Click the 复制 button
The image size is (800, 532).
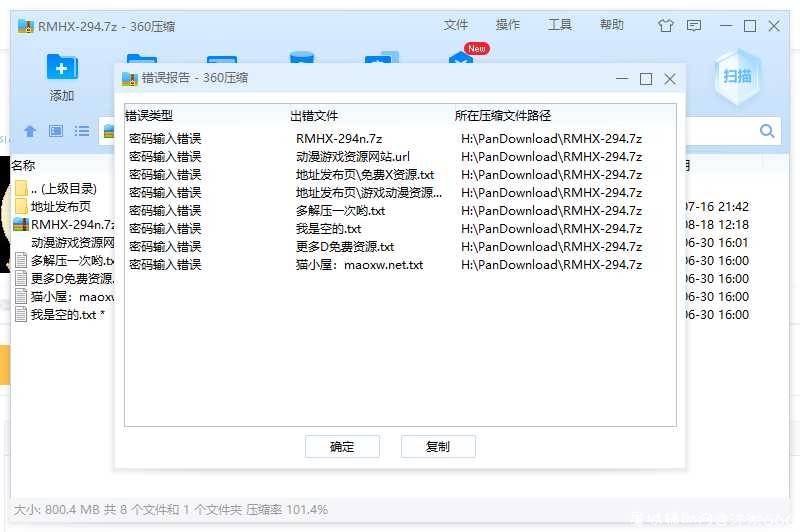point(438,446)
